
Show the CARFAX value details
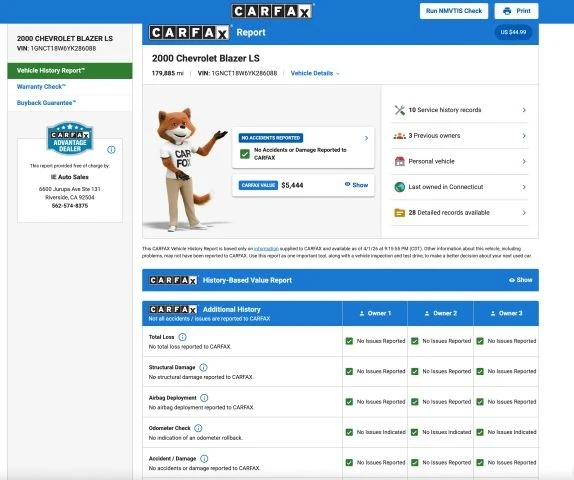tap(356, 185)
